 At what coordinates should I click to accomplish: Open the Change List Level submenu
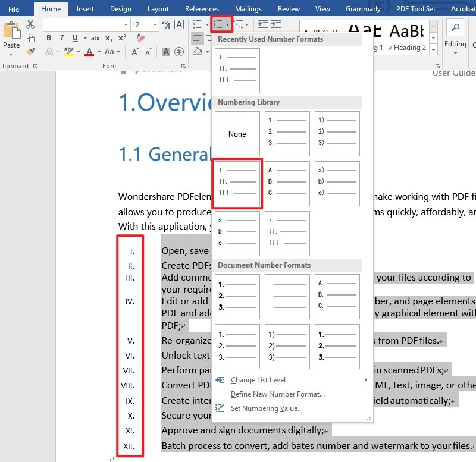pos(292,380)
